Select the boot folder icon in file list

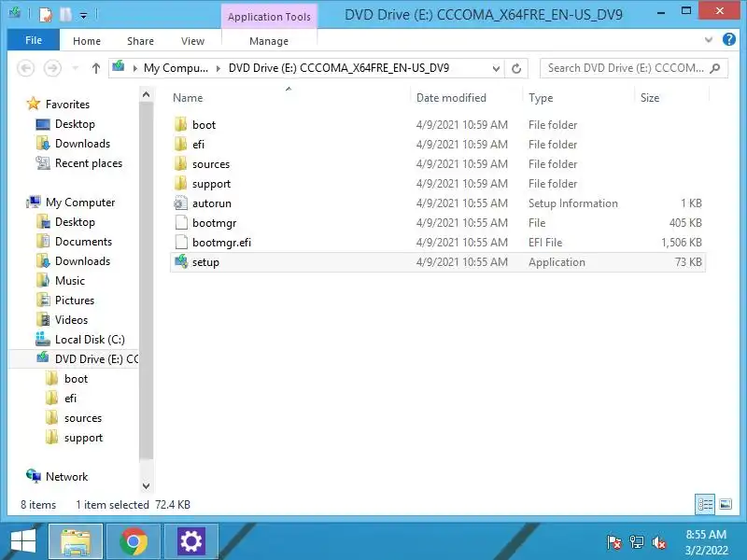click(x=181, y=125)
